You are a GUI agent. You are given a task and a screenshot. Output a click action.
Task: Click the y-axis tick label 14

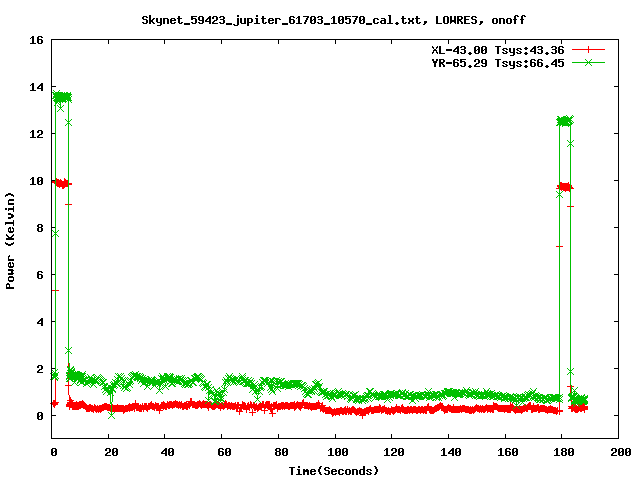point(36,87)
